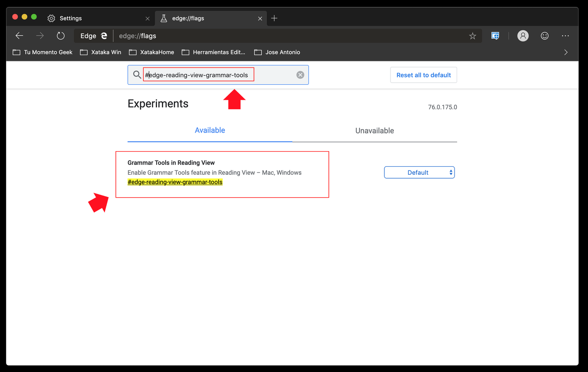Open the user profile avatar
This screenshot has height=372, width=588.
[x=523, y=36]
